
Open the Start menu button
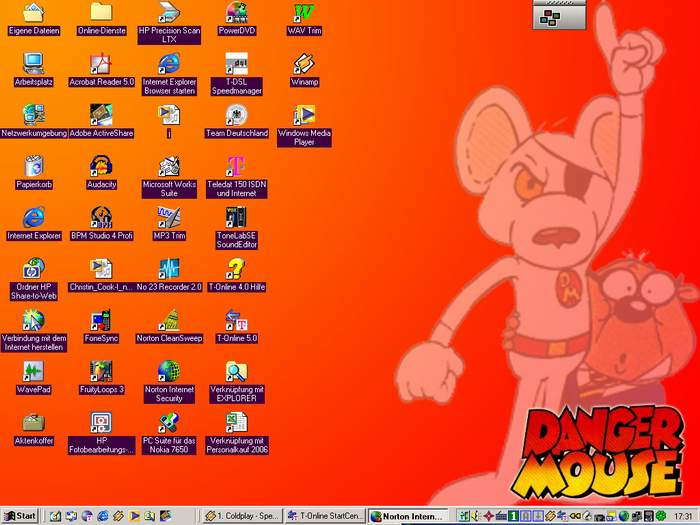(21, 516)
